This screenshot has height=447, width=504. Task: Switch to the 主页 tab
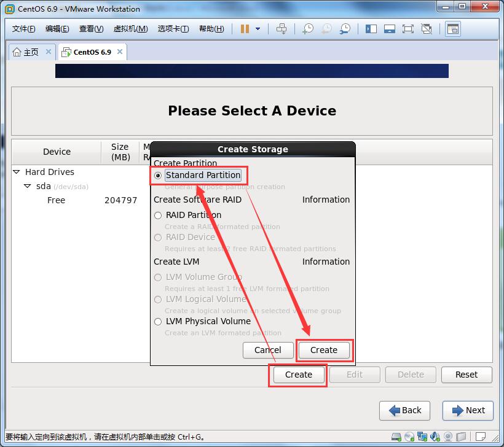coord(32,52)
